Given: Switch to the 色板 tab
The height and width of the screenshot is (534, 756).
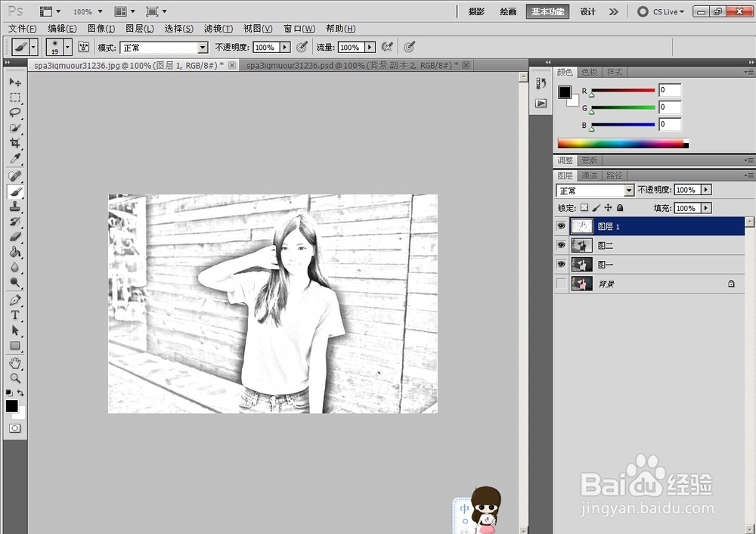Looking at the screenshot, I should pos(589,73).
